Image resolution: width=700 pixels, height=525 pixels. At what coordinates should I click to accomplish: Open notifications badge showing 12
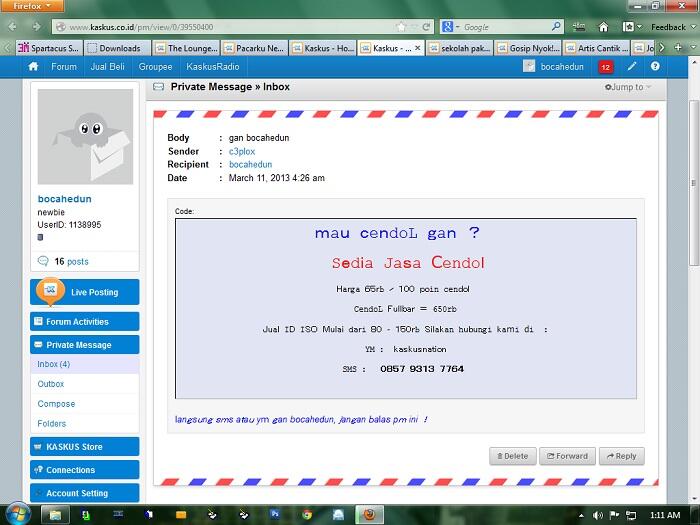605,67
